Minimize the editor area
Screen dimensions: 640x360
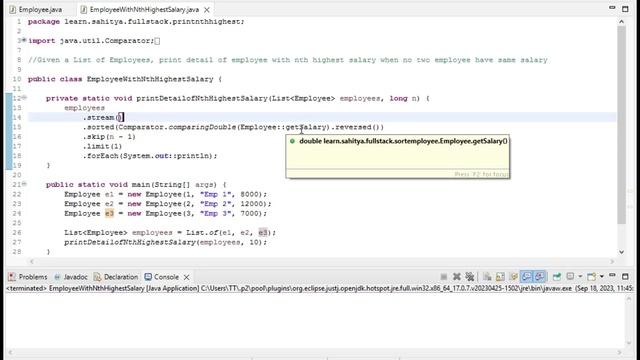[612, 8]
